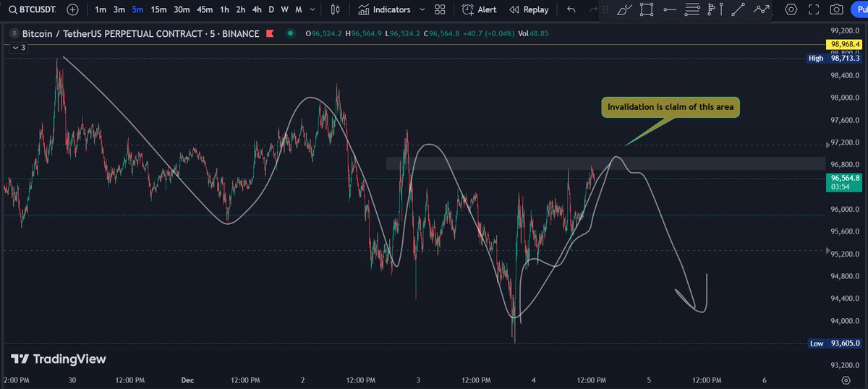This screenshot has height=389, width=868.
Task: Select the 3m timeframe
Action: (x=119, y=9)
